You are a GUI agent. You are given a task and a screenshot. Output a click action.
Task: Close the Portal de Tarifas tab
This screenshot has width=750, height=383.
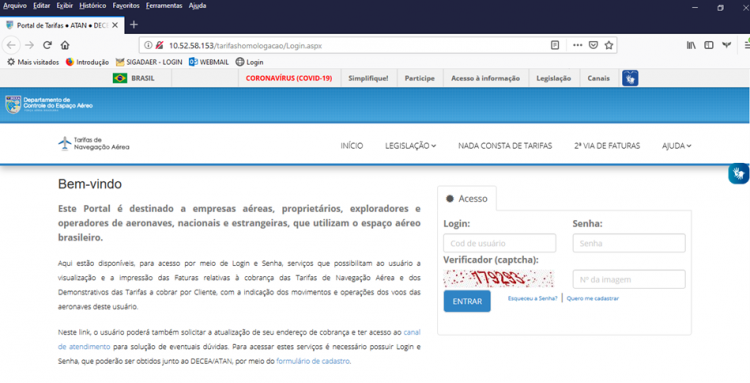point(115,25)
